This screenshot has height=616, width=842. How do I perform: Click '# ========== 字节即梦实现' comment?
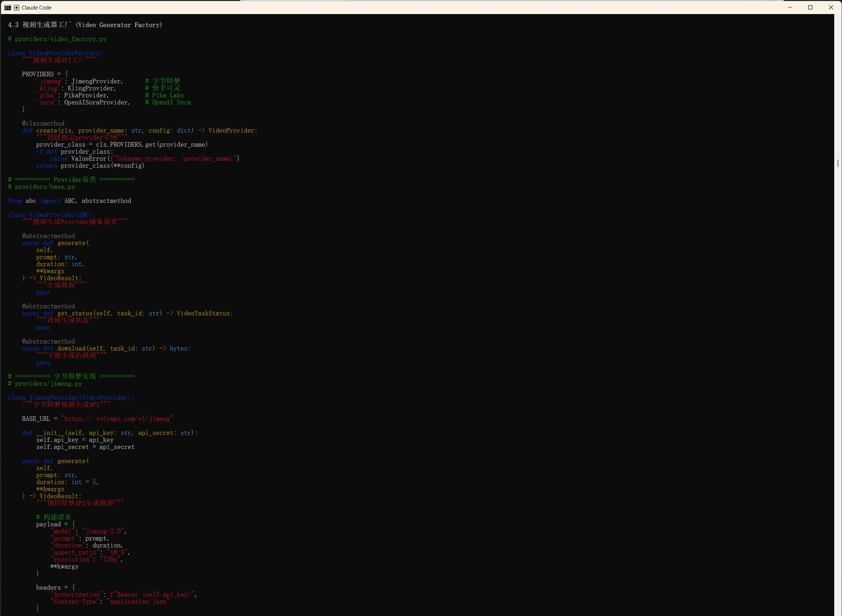71,376
